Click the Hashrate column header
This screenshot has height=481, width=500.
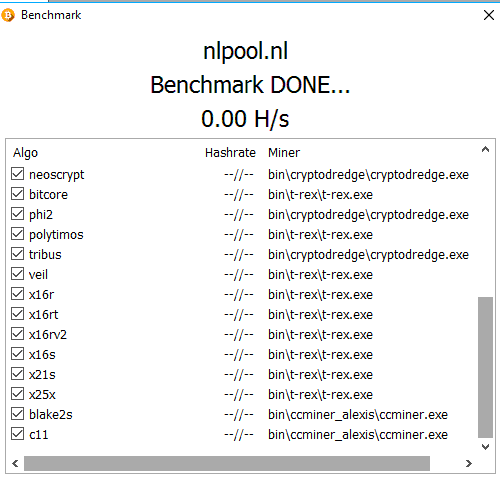pos(230,153)
